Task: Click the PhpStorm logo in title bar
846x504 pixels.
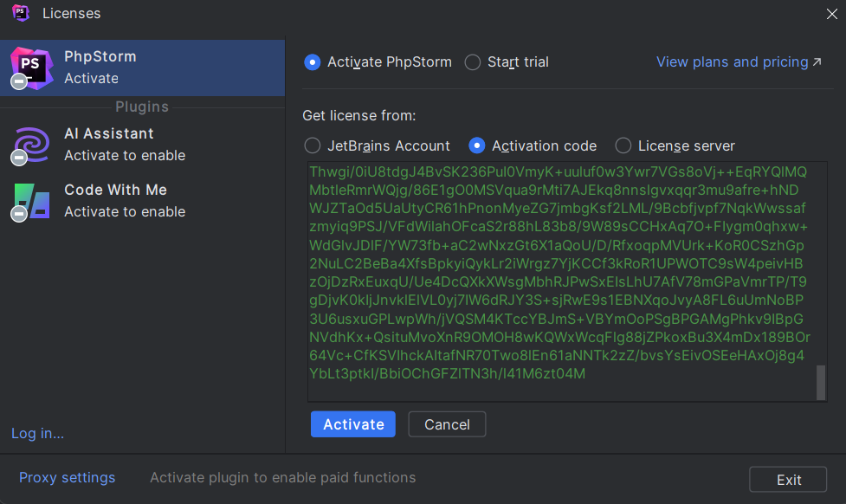Action: click(21, 13)
